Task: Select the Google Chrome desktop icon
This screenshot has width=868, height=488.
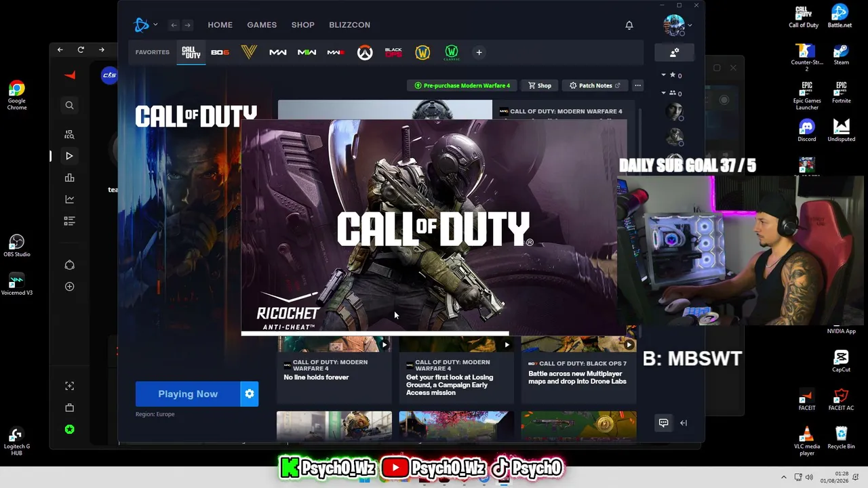Action: pyautogui.click(x=17, y=96)
